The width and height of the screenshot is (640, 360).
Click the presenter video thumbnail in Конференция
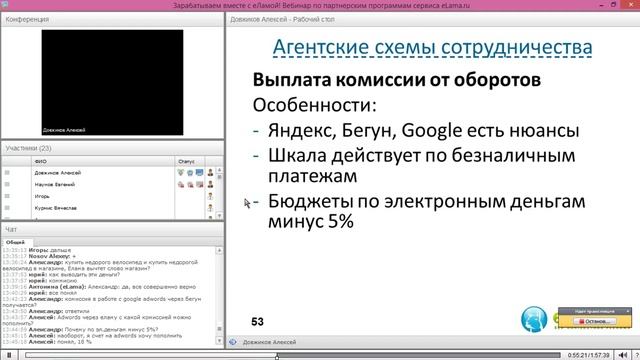pos(112,82)
